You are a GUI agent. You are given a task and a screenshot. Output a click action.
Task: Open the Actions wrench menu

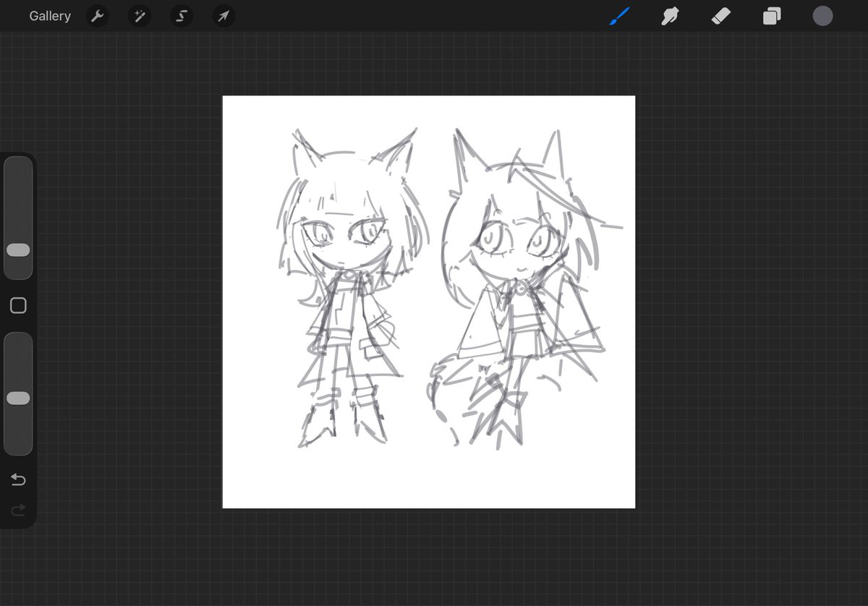pyautogui.click(x=98, y=16)
